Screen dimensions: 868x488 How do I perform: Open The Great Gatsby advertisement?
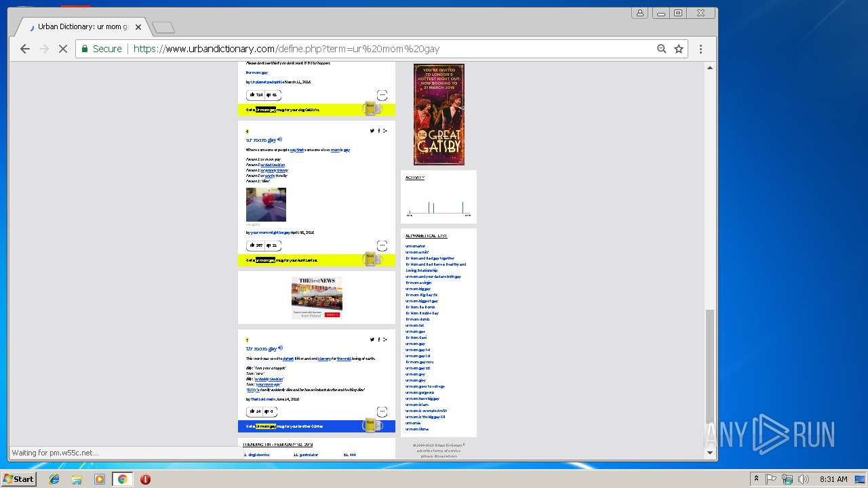[x=439, y=115]
